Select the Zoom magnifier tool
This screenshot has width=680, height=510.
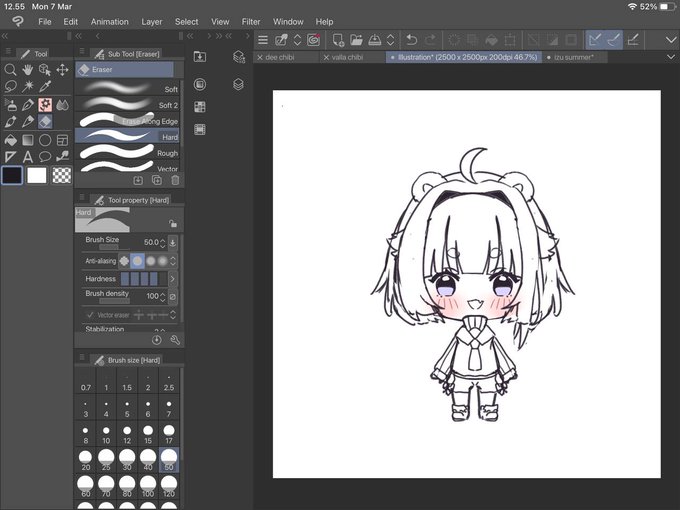pyautogui.click(x=10, y=69)
